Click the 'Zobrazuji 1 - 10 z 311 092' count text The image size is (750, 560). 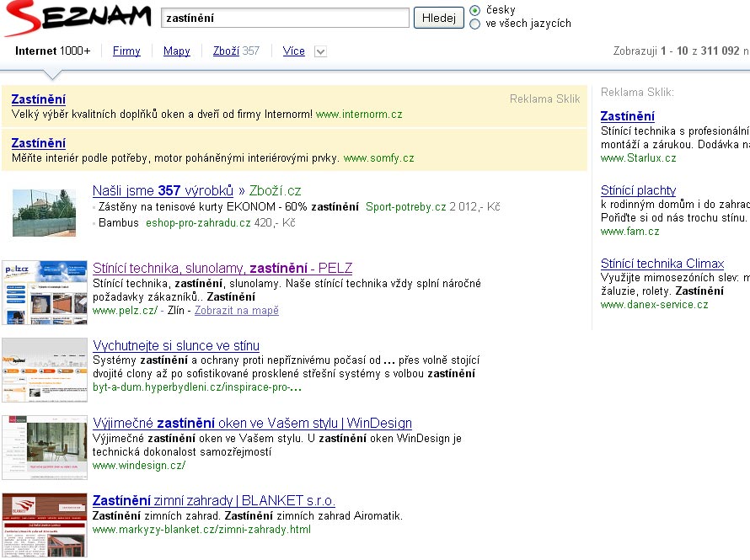coord(677,51)
